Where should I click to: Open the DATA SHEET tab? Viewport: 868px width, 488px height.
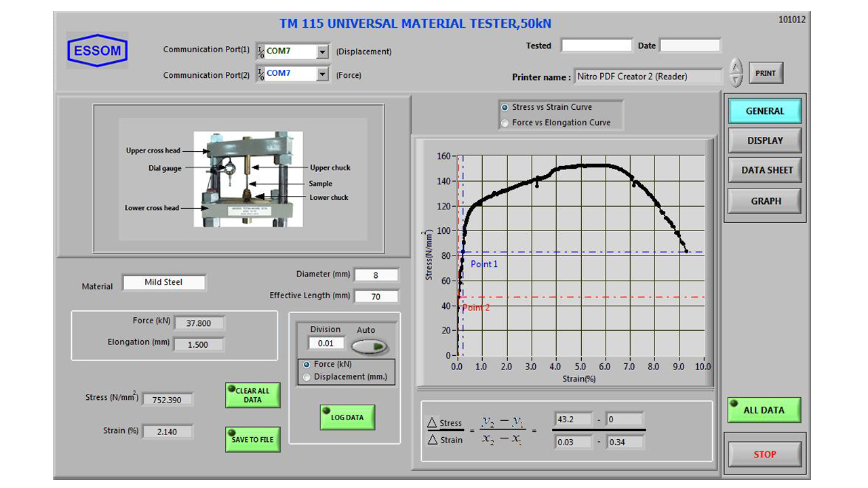point(766,171)
